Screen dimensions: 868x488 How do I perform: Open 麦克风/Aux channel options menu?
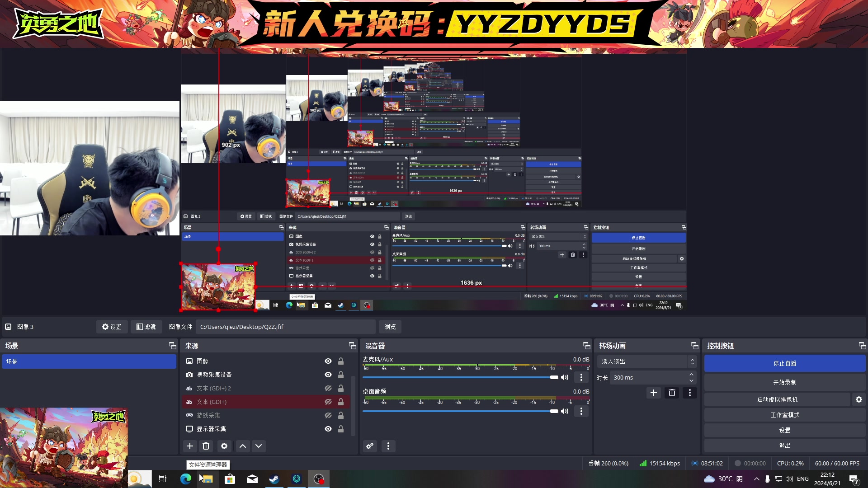point(581,377)
